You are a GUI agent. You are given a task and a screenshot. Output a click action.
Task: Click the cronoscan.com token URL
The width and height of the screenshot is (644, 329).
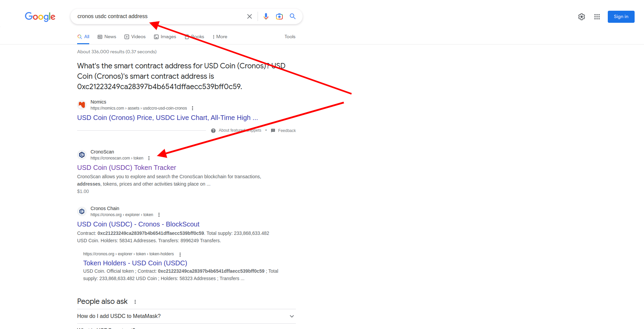[x=117, y=158]
